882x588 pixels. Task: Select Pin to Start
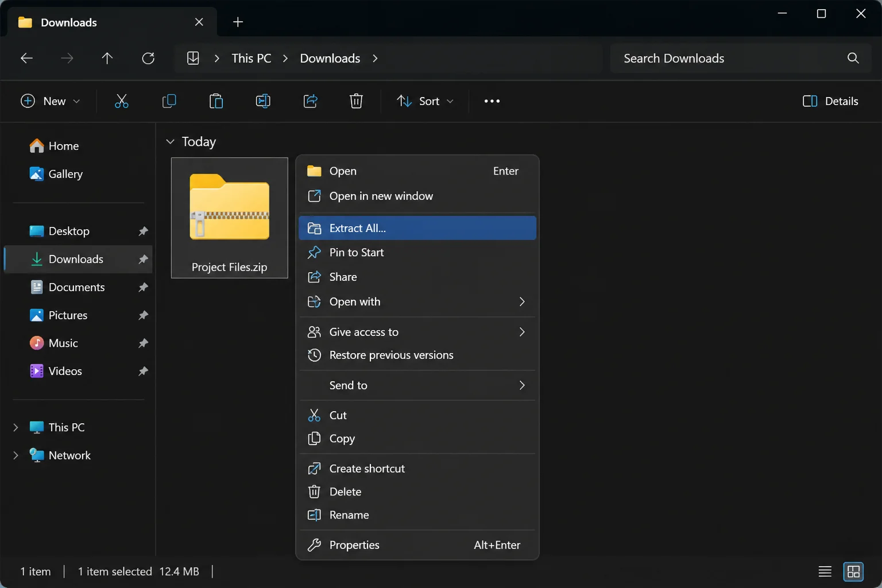click(x=417, y=253)
